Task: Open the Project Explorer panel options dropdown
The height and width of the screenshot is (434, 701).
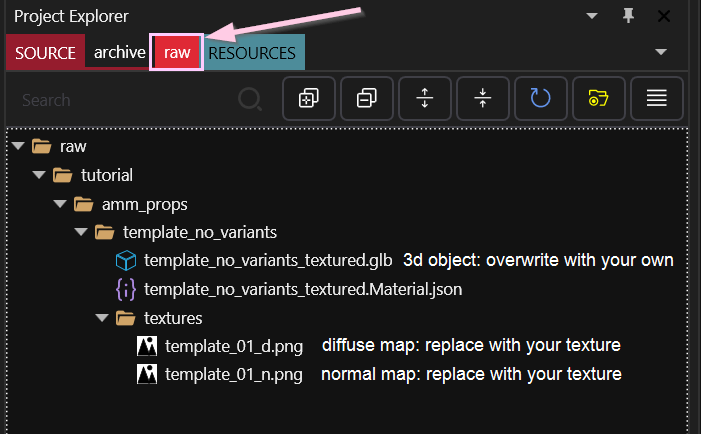Action: [x=593, y=16]
